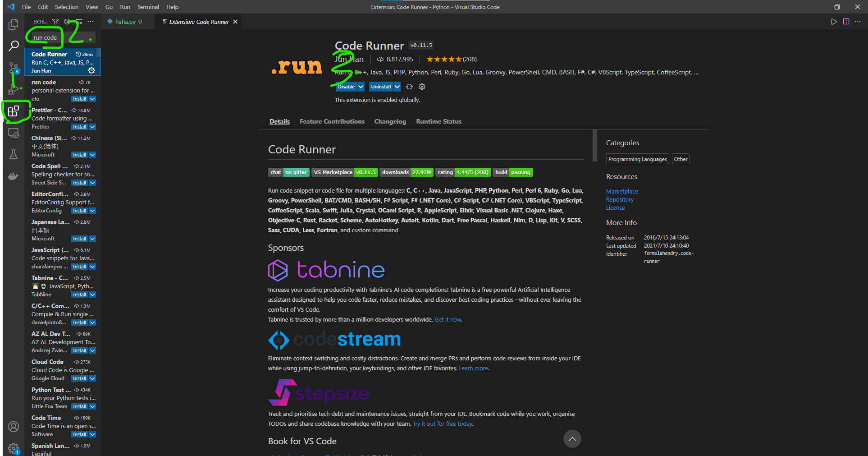Select the Python Test extension list item

pos(63,398)
